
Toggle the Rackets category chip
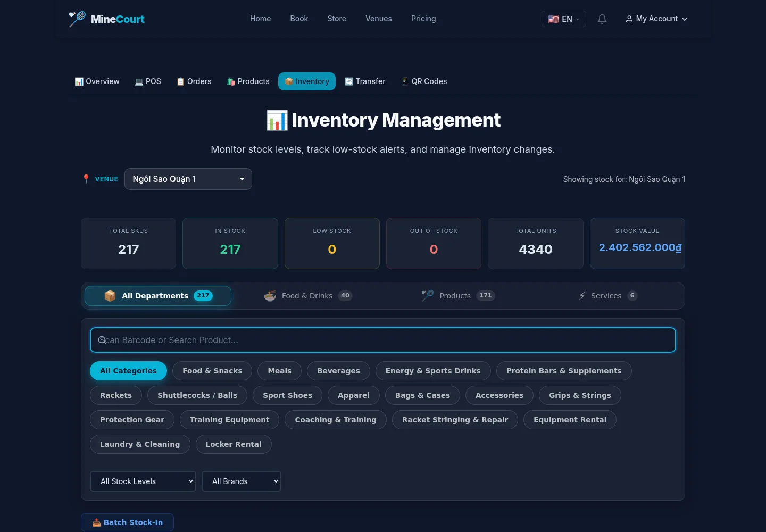[116, 395]
